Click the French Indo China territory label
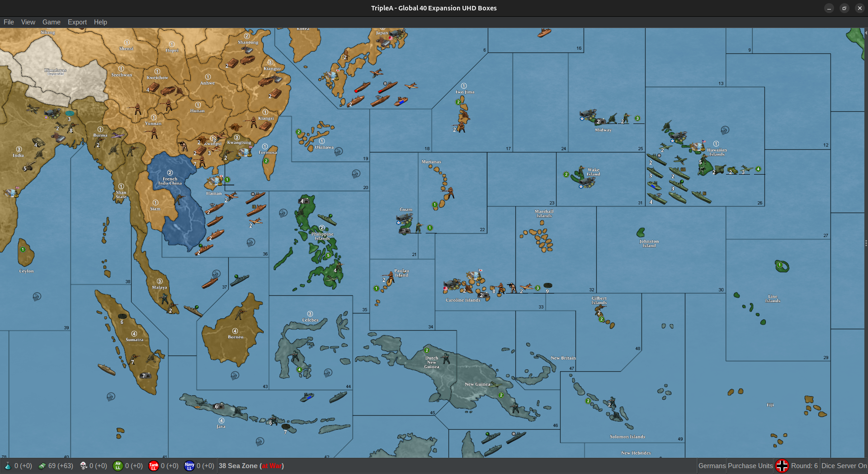This screenshot has height=474, width=868. 170,181
